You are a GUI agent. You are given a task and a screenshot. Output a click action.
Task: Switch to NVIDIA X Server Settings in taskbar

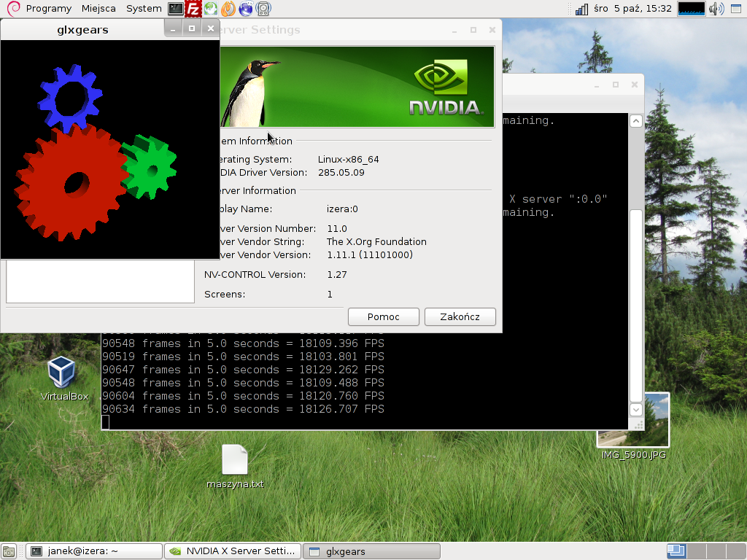click(233, 551)
